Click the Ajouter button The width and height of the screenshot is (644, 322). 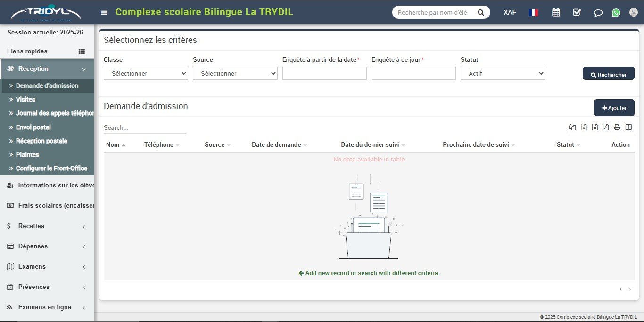click(x=614, y=108)
